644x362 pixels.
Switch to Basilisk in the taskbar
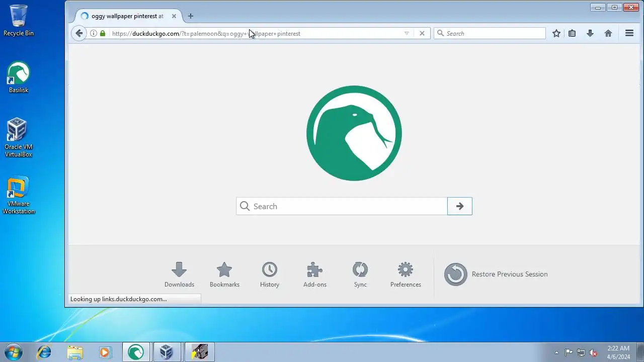click(136, 352)
